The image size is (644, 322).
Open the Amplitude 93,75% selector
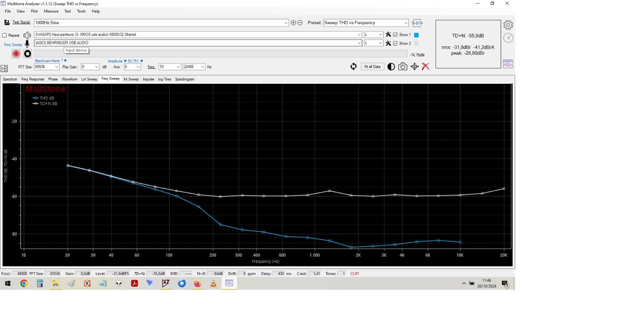(x=125, y=61)
